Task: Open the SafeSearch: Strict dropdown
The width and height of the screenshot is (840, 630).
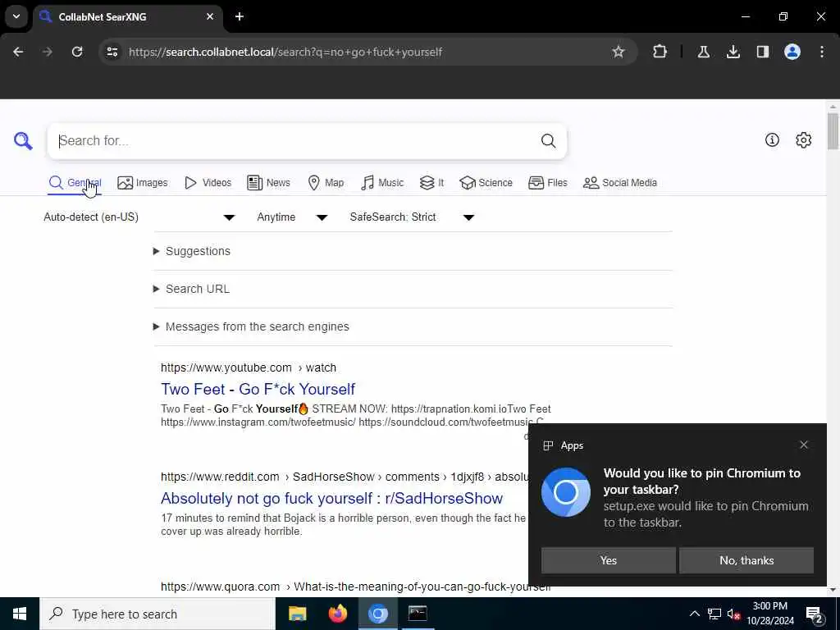Action: click(x=412, y=217)
